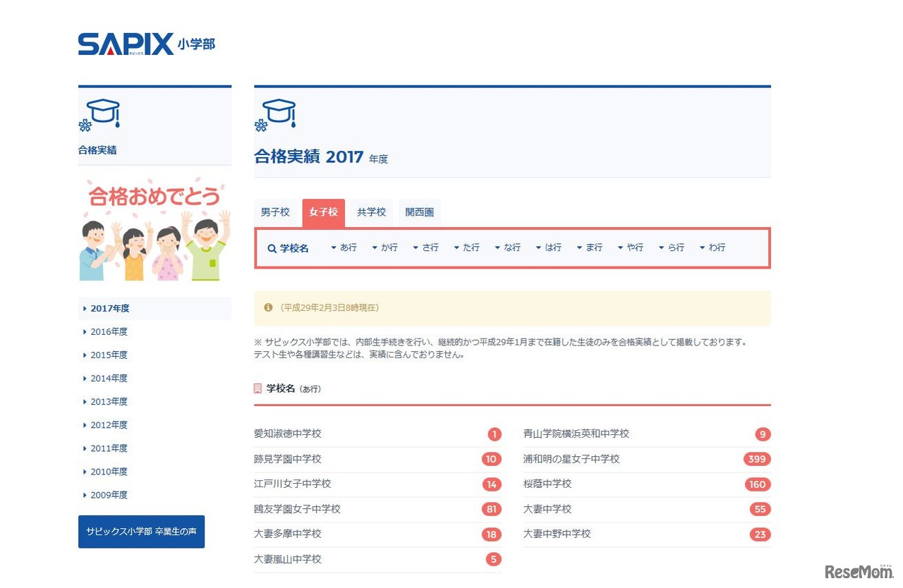Select the 関西圏 tab

(x=420, y=212)
